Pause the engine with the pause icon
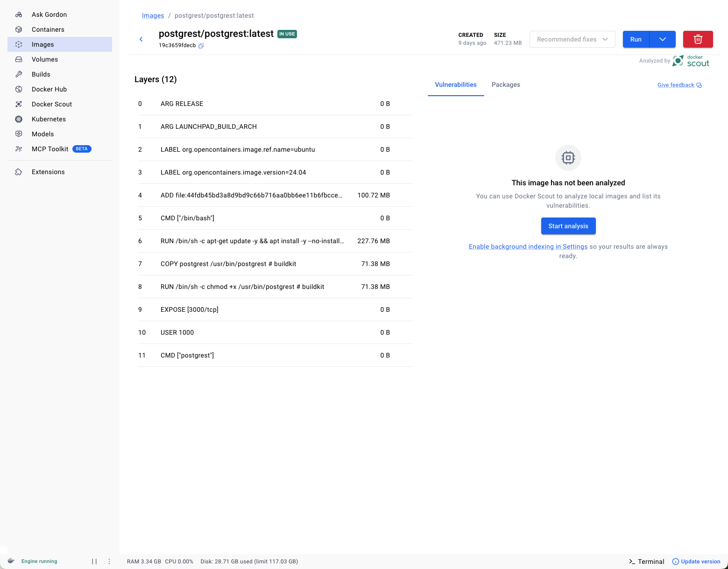 pyautogui.click(x=94, y=562)
